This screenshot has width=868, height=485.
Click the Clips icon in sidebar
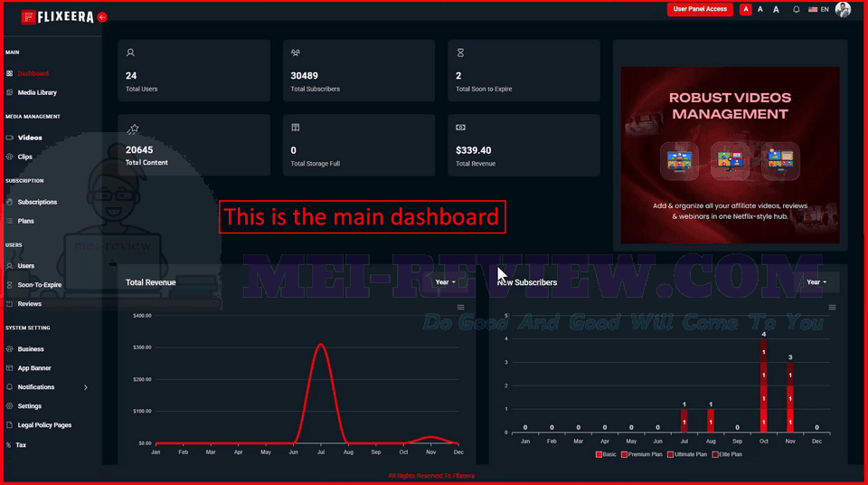tap(9, 157)
